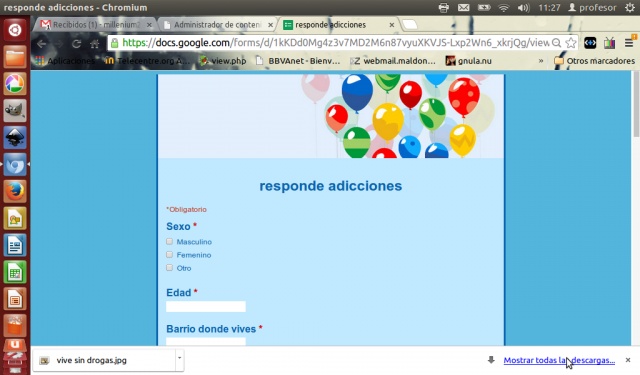
Task: Click the TV extension icon in the toolbar
Action: tap(609, 43)
